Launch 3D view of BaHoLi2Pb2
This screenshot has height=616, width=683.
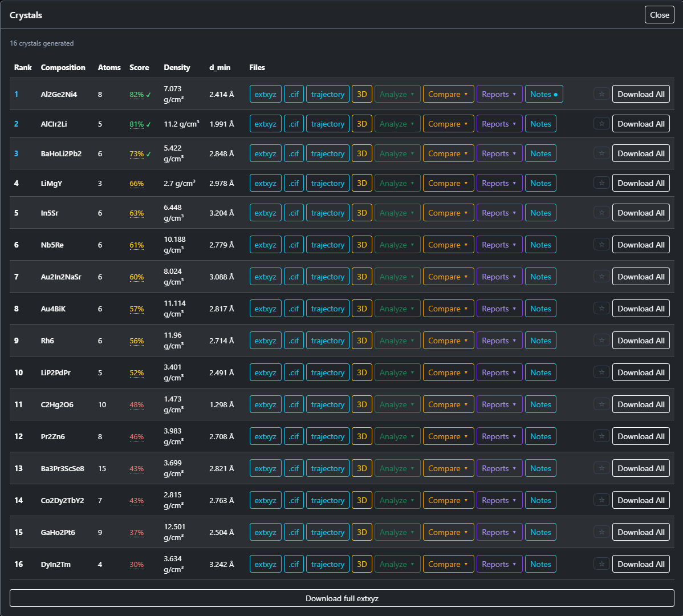pos(362,153)
